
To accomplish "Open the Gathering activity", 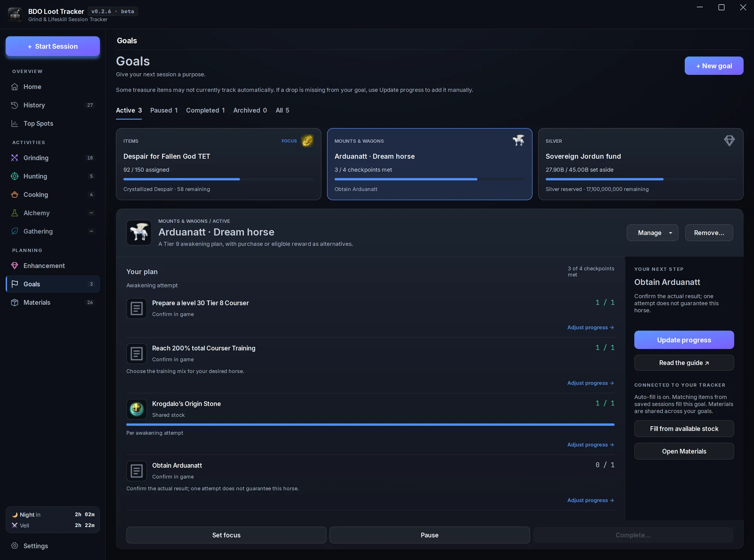I will [53, 231].
